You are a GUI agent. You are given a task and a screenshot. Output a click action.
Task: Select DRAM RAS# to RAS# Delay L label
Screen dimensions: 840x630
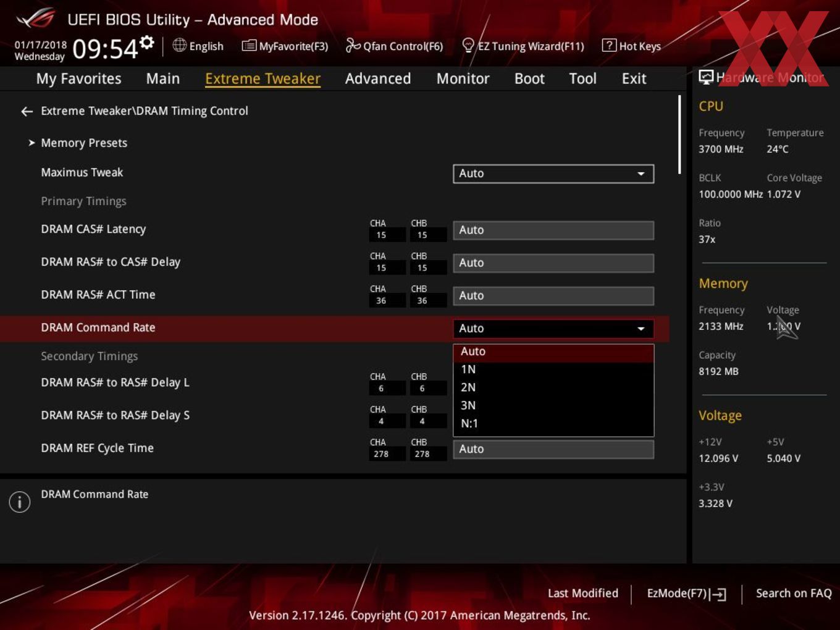pyautogui.click(x=115, y=382)
